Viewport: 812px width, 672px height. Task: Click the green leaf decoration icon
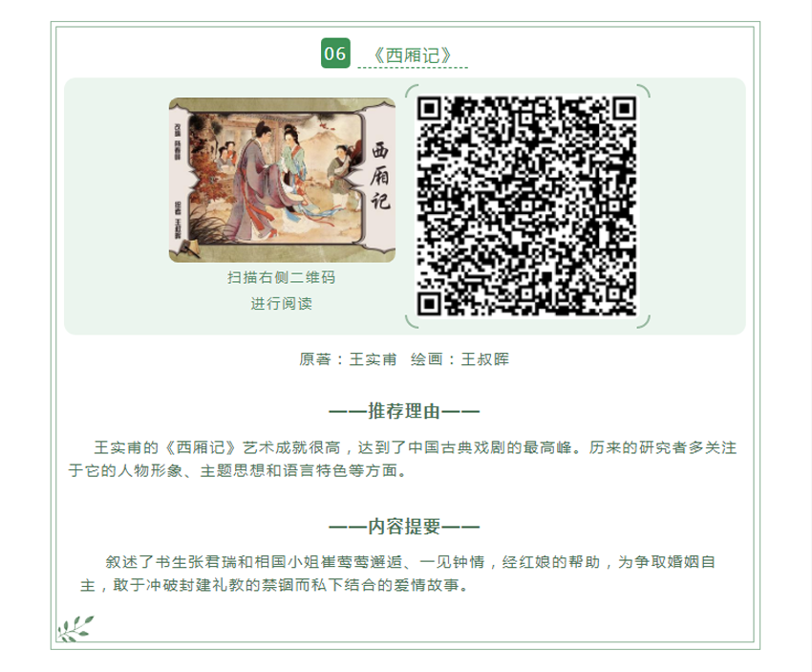coord(75,628)
